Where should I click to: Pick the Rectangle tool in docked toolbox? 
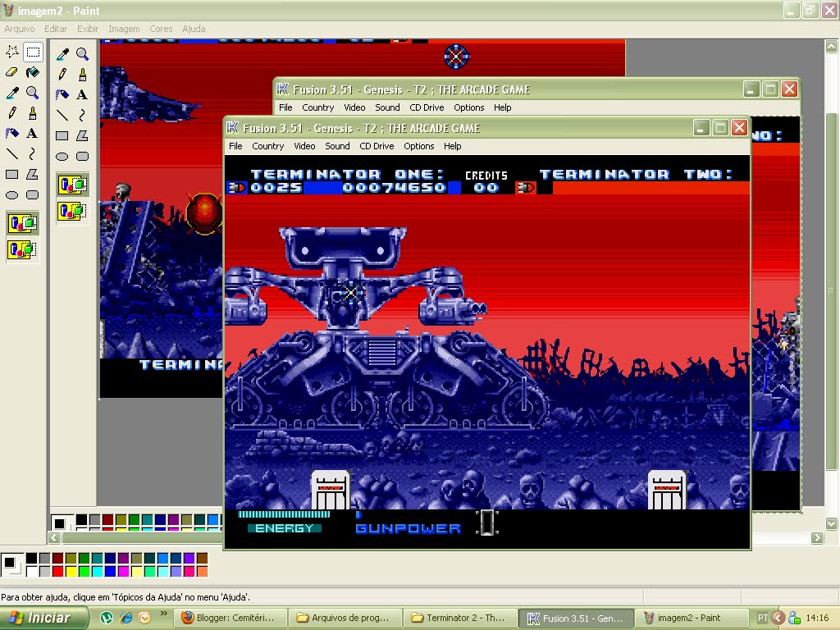[12, 175]
